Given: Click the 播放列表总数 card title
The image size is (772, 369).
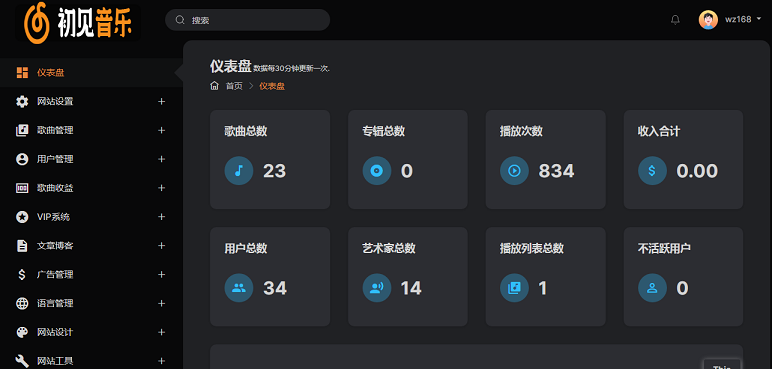Looking at the screenshot, I should [x=532, y=248].
